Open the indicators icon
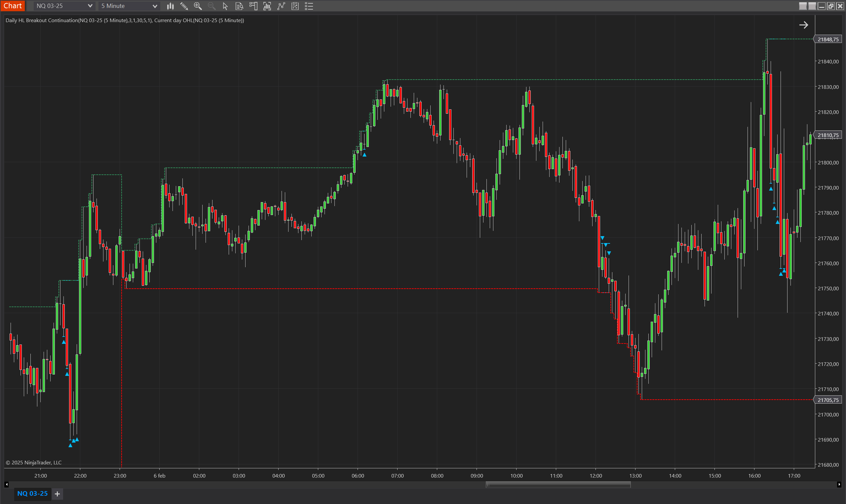This screenshot has width=846, height=504. (x=281, y=6)
